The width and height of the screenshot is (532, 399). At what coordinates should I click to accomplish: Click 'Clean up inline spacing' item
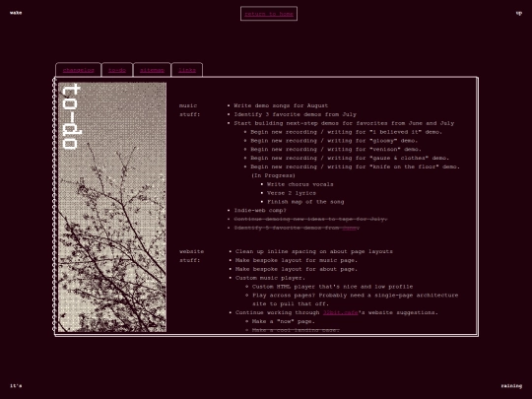[x=314, y=251]
